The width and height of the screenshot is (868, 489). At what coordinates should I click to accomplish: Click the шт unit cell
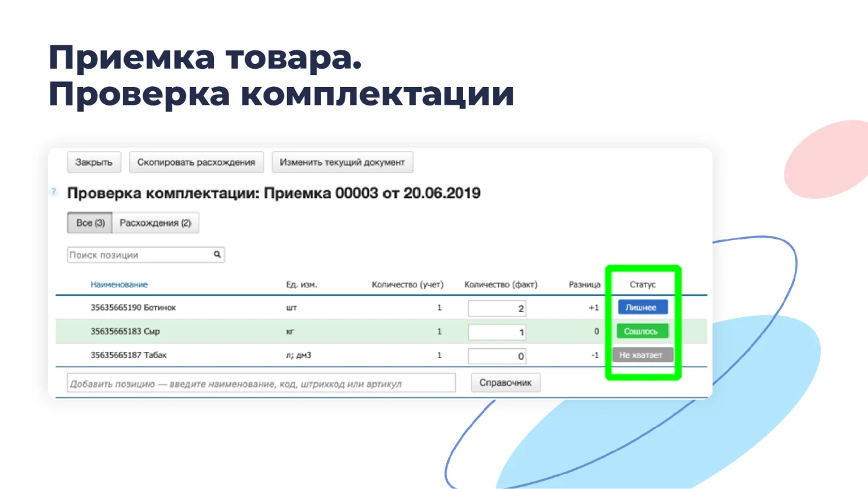tap(291, 308)
